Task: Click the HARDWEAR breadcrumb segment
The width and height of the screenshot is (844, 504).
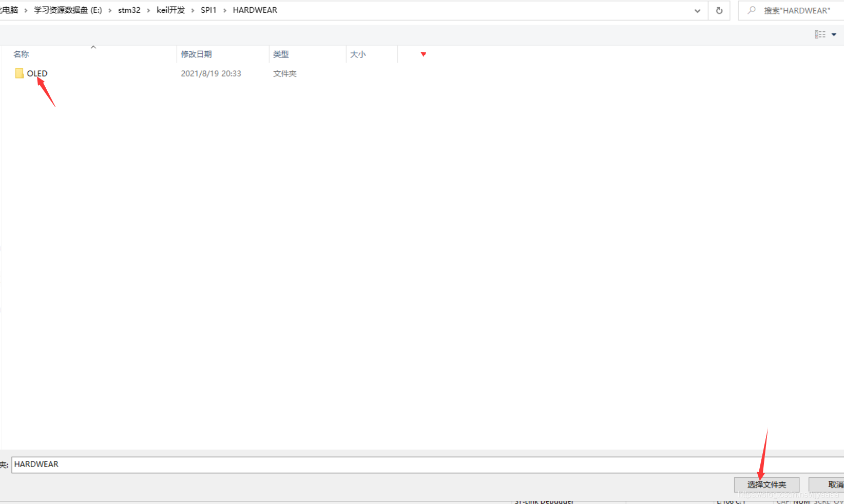Action: (x=255, y=10)
